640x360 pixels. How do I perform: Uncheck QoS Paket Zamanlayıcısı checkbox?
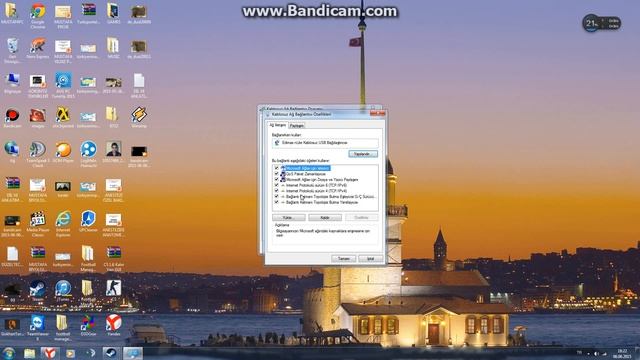click(x=276, y=174)
